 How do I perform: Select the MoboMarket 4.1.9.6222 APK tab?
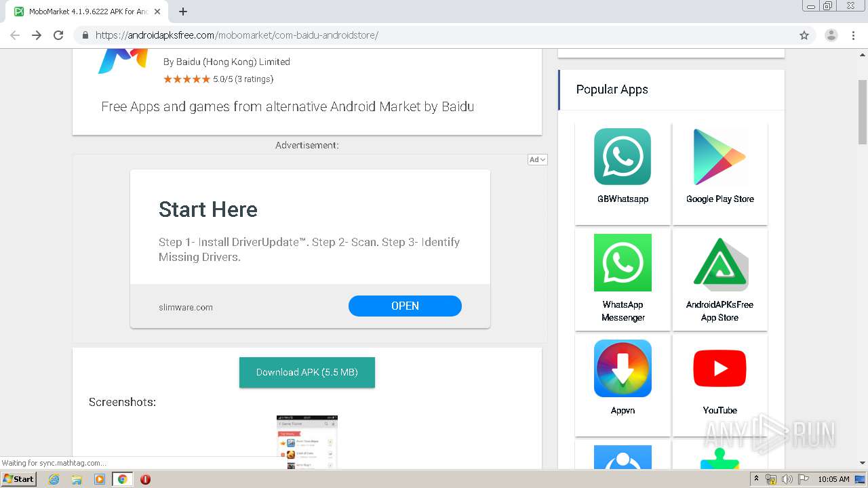click(88, 12)
